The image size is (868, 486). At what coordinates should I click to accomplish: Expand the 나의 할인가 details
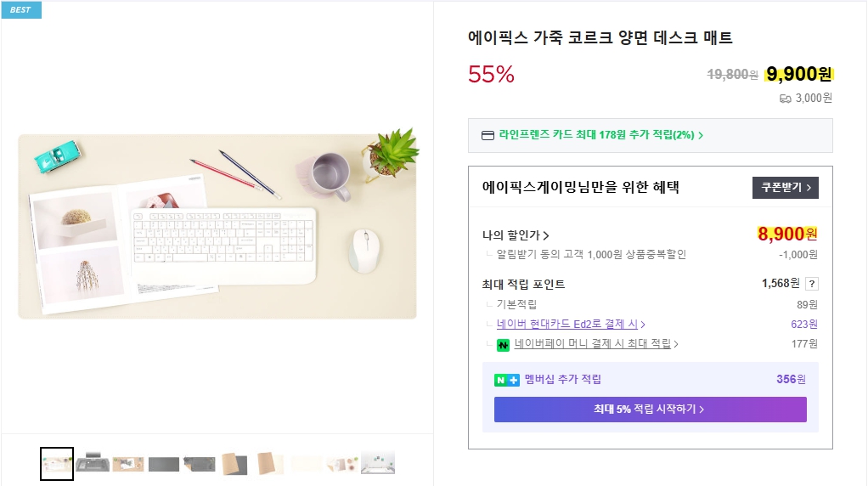[516, 235]
